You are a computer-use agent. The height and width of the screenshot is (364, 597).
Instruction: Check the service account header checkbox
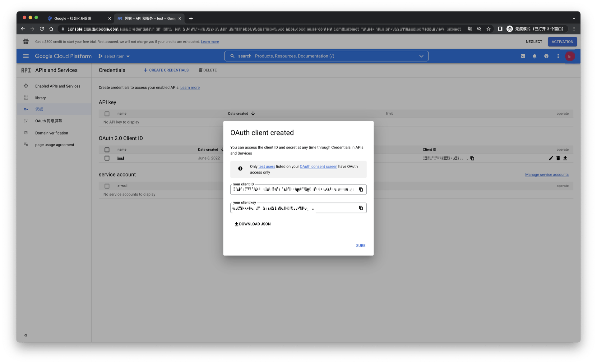(x=107, y=186)
